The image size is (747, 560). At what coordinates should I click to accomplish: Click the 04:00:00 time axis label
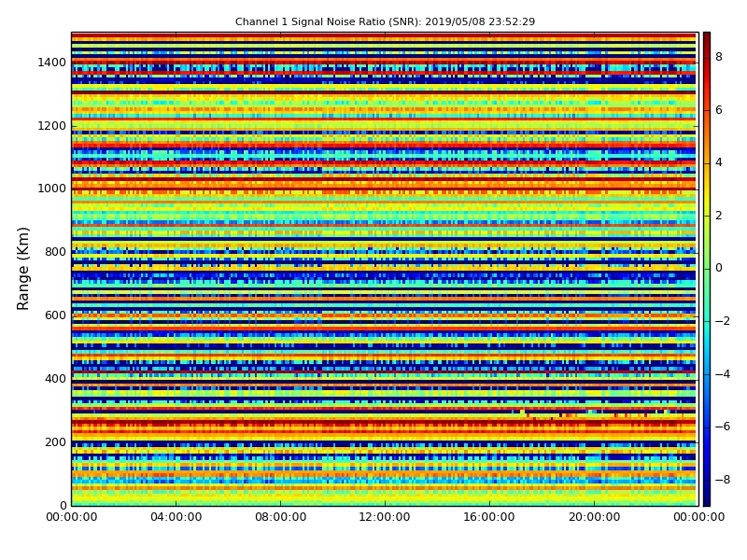click(176, 517)
